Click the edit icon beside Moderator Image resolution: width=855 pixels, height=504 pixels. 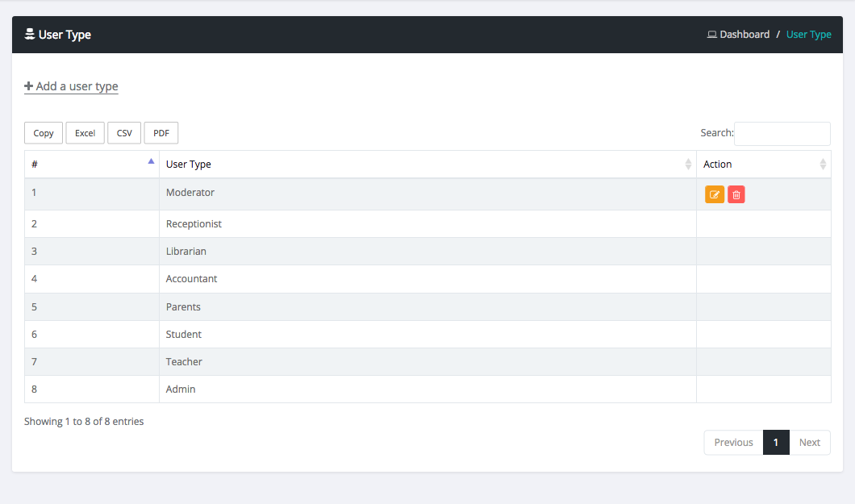714,194
